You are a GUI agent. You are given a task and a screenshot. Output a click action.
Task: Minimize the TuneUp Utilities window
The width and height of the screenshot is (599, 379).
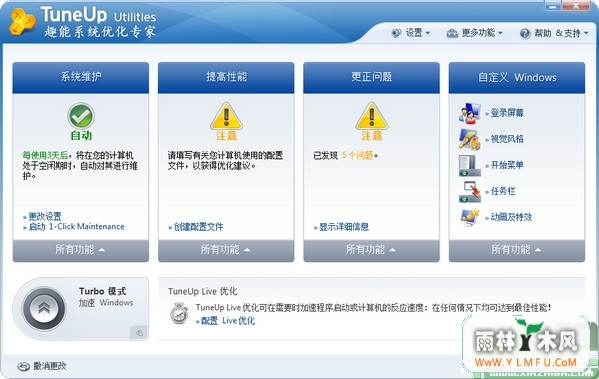[x=553, y=6]
